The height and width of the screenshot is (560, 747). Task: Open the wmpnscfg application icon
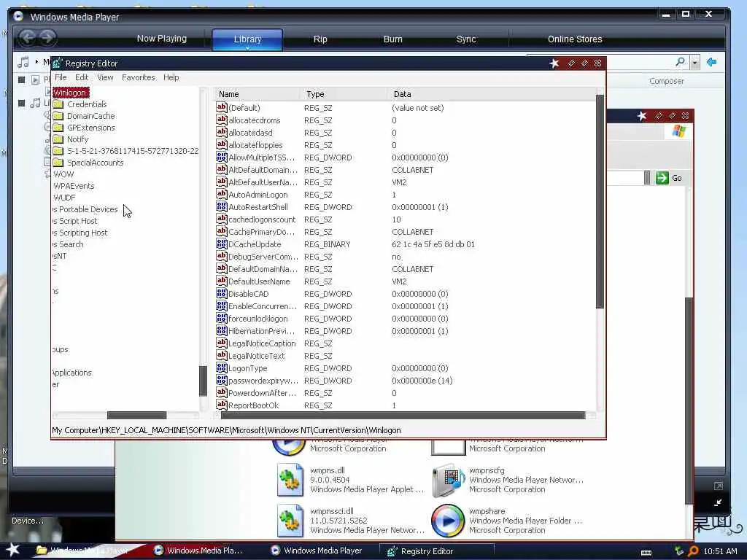coord(448,480)
